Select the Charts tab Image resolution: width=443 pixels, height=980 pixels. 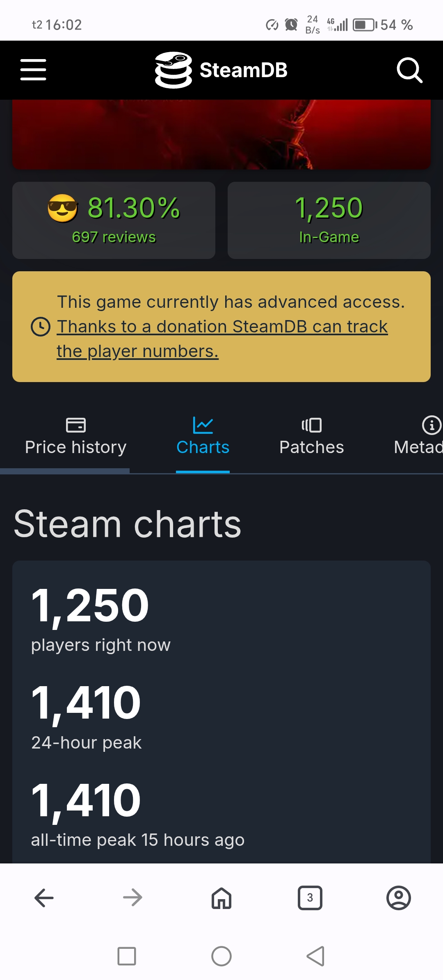point(203,437)
